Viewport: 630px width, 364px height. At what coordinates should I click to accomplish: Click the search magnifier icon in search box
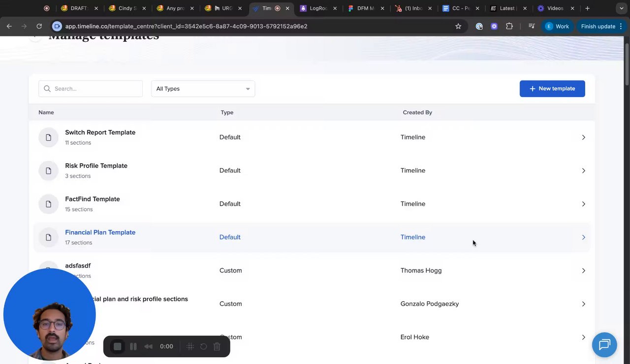[47, 89]
